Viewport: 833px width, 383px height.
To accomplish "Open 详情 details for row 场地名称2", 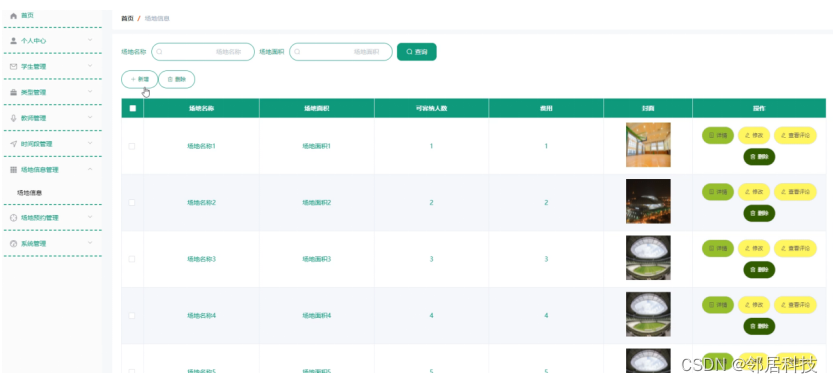I will 718,192.
